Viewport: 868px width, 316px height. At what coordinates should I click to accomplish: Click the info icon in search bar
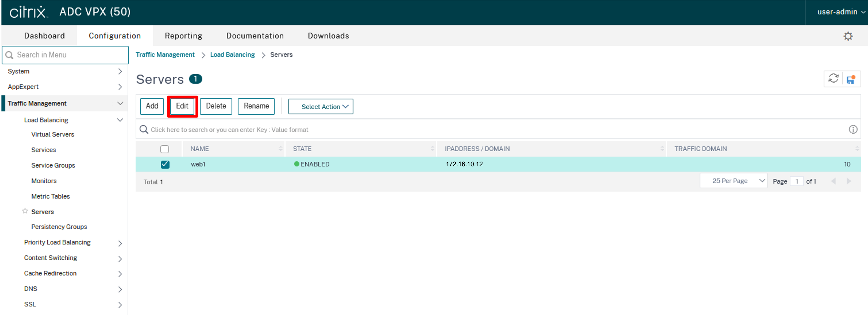853,130
